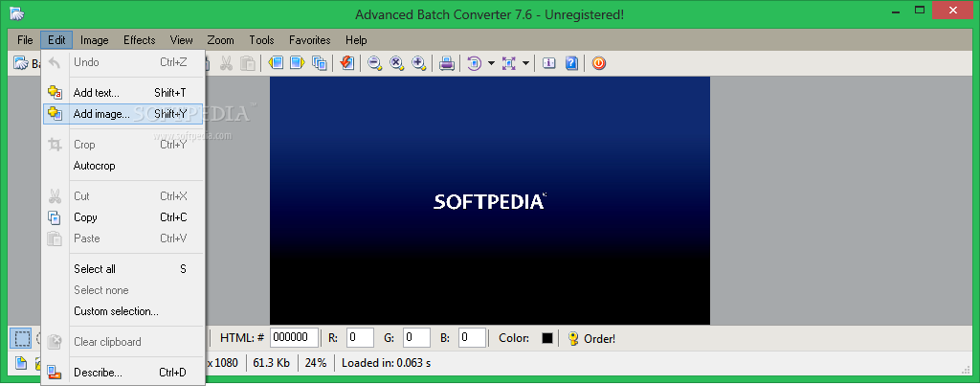Choose Describe... from Edit menu

[123, 373]
